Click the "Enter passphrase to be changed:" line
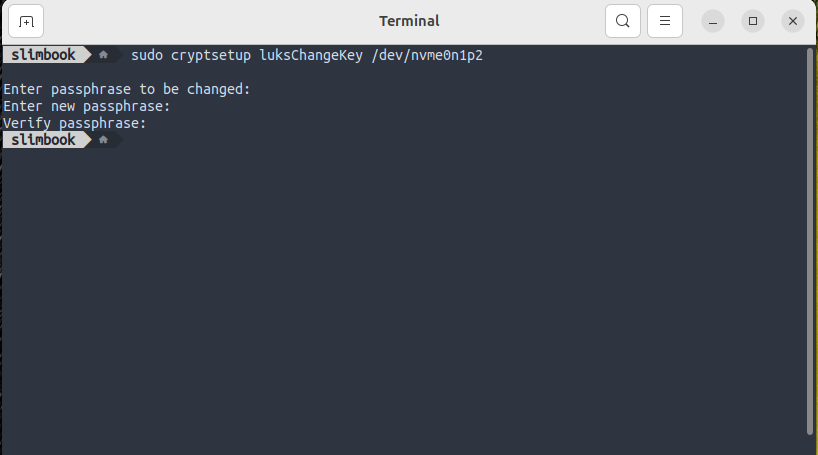Screen dimensions: 818x455 (x=126, y=89)
